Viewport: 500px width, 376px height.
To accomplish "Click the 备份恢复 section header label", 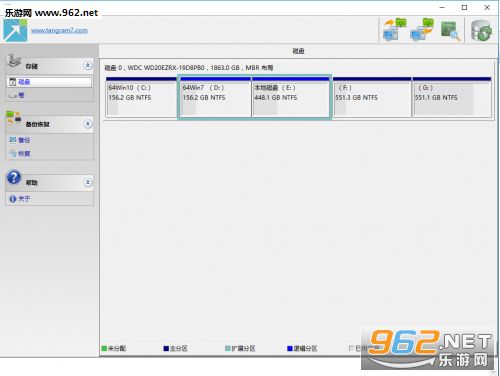I will point(37,124).
